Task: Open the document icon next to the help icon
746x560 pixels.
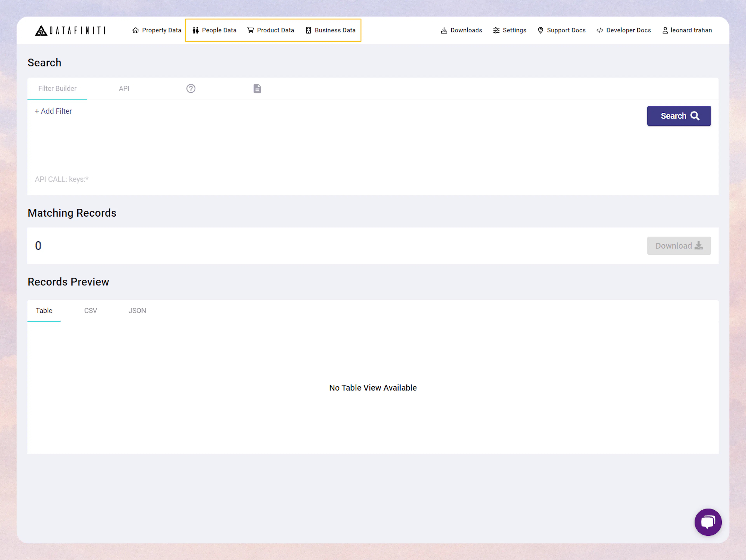Action: coord(257,88)
